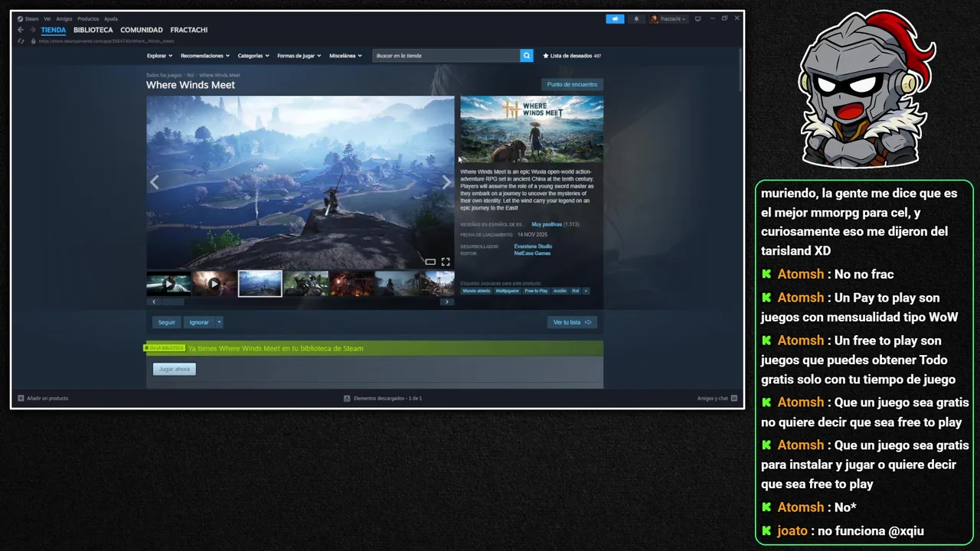Click the Kick icon beside joato's message

[766, 531]
